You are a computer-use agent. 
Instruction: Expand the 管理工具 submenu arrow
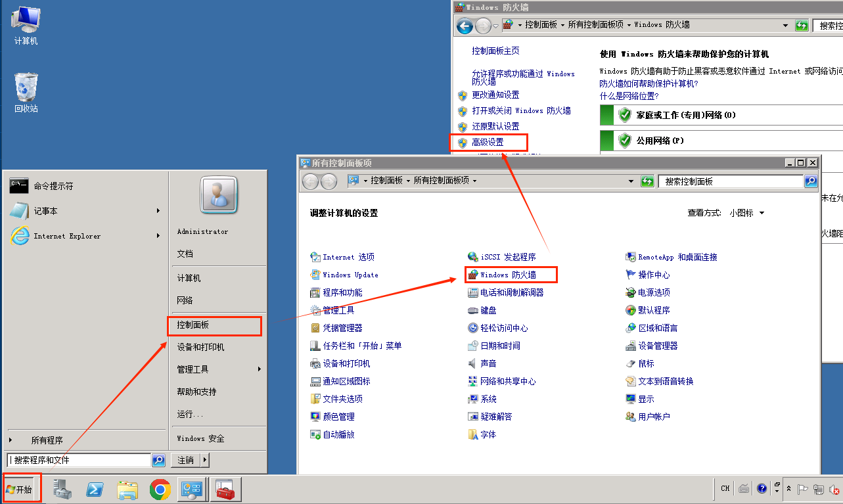(x=260, y=369)
